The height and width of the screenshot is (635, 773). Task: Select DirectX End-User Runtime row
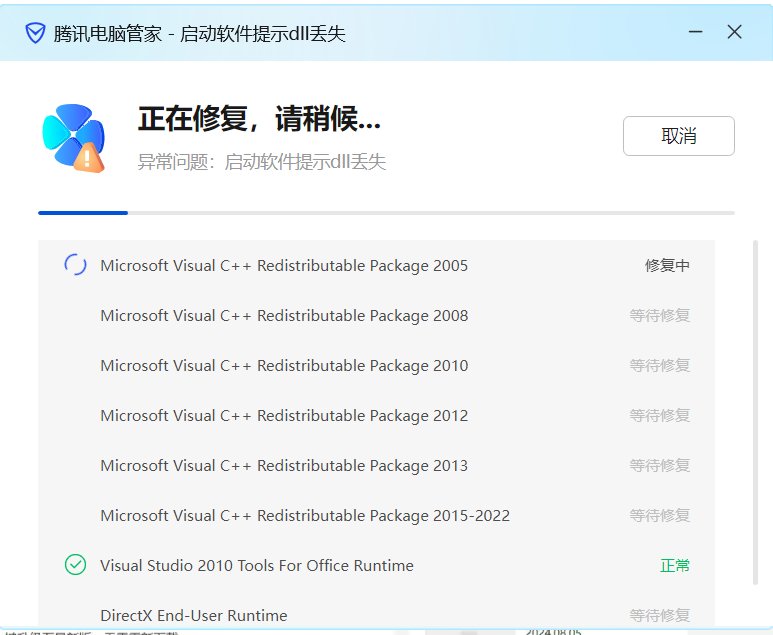point(376,615)
